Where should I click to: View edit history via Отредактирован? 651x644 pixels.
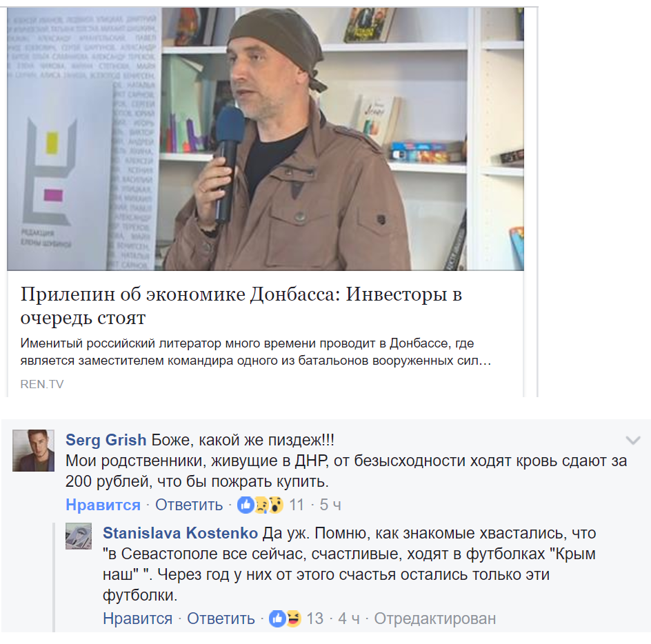(x=435, y=618)
